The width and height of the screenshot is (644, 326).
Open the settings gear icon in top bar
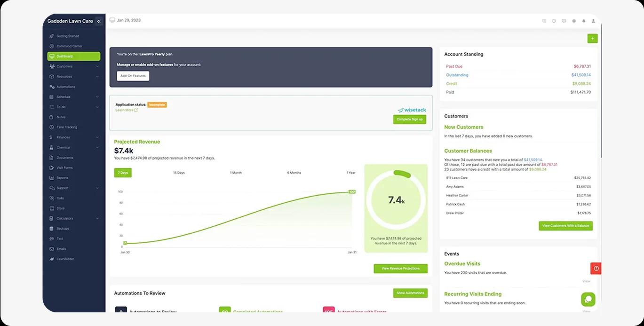574,21
